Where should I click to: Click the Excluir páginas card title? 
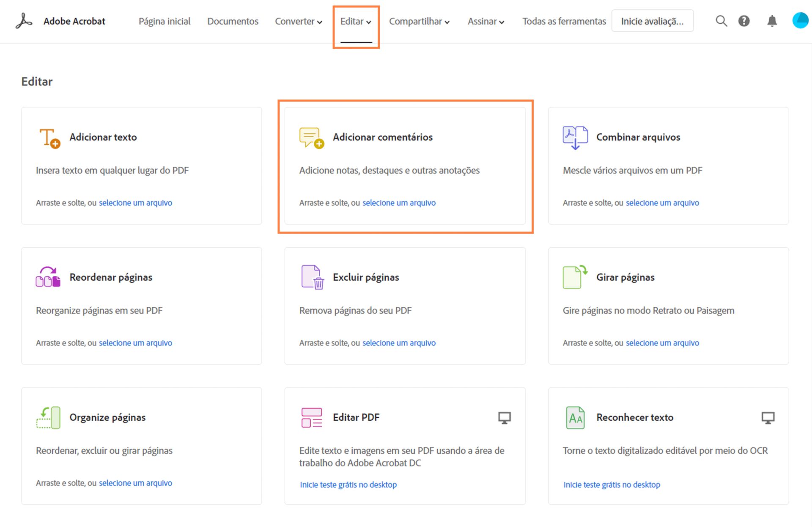tap(366, 277)
